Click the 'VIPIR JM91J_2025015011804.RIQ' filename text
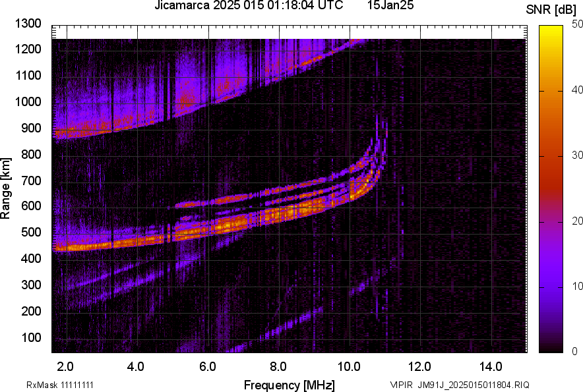Viewport: 583px width, 392px height. tap(460, 385)
